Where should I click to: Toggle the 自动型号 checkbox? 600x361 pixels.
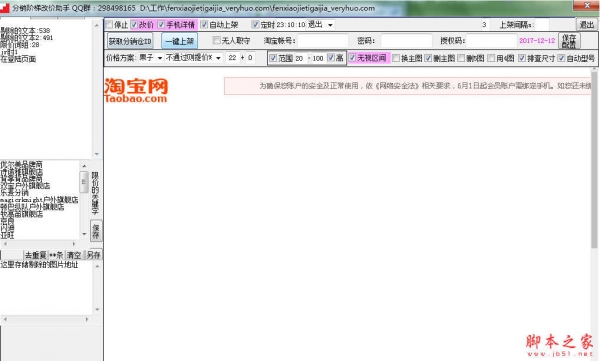point(561,58)
